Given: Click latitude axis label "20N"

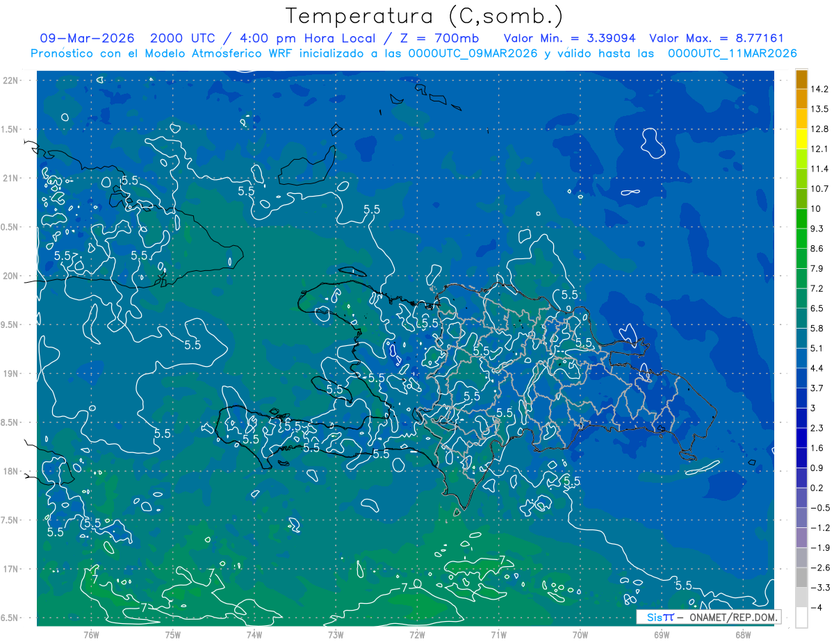Looking at the screenshot, I should pos(10,276).
